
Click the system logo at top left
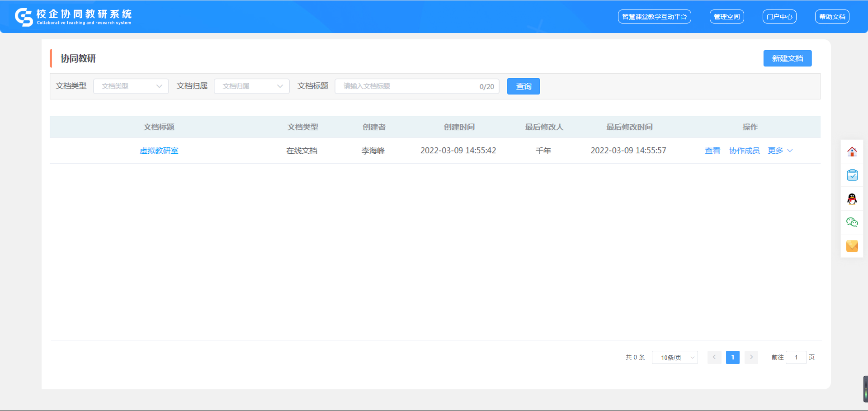pos(73,17)
